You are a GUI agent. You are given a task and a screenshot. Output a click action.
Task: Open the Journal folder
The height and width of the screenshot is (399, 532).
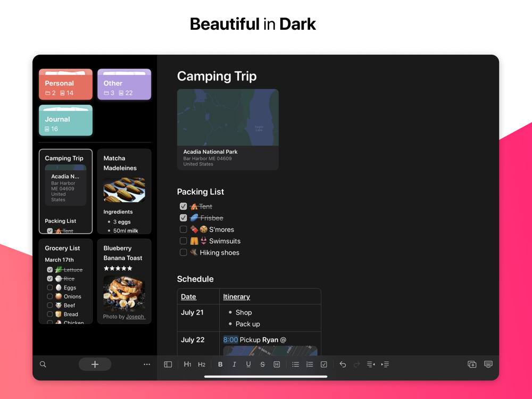[x=65, y=120]
